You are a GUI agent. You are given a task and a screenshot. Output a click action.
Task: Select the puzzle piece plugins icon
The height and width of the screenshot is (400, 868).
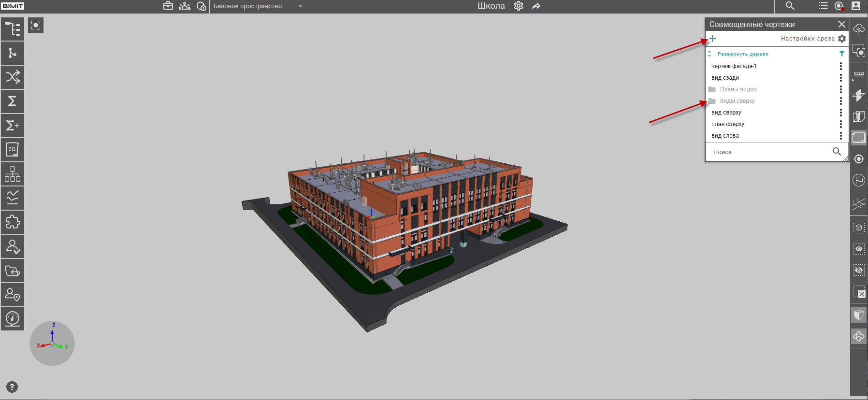[13, 222]
